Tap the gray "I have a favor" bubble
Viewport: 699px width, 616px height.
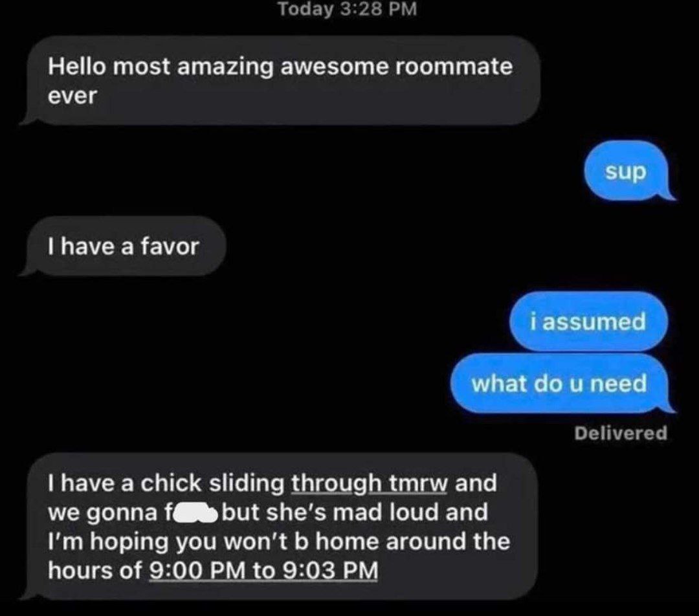click(122, 246)
